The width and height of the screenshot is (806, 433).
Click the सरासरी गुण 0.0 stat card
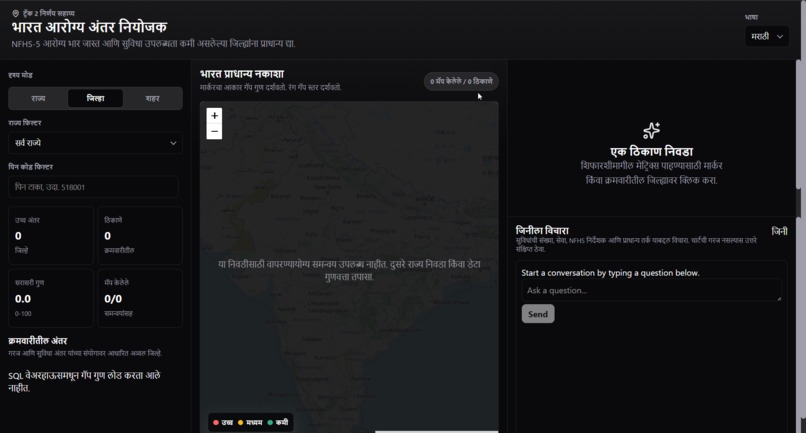click(x=51, y=298)
